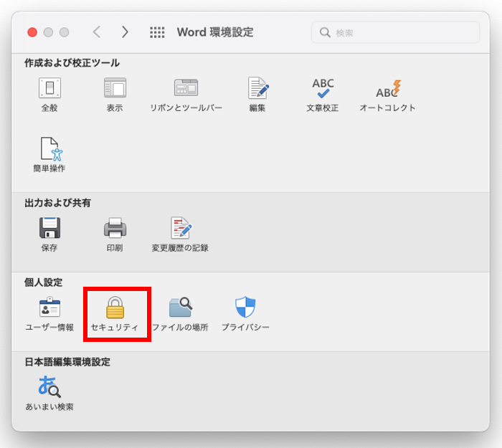
Task: Open the 表示 (View) preferences icon
Action: 115,88
